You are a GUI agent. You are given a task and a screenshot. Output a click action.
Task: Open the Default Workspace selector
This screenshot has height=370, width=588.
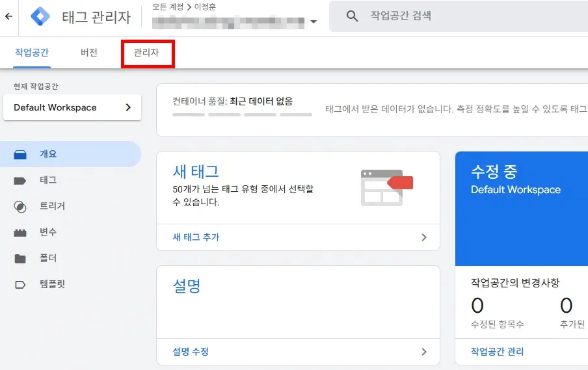72,107
